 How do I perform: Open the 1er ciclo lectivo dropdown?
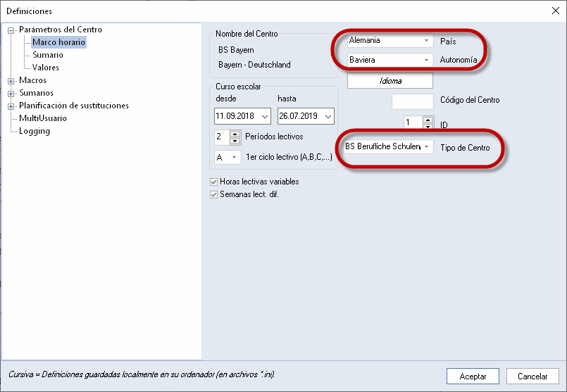(228, 158)
